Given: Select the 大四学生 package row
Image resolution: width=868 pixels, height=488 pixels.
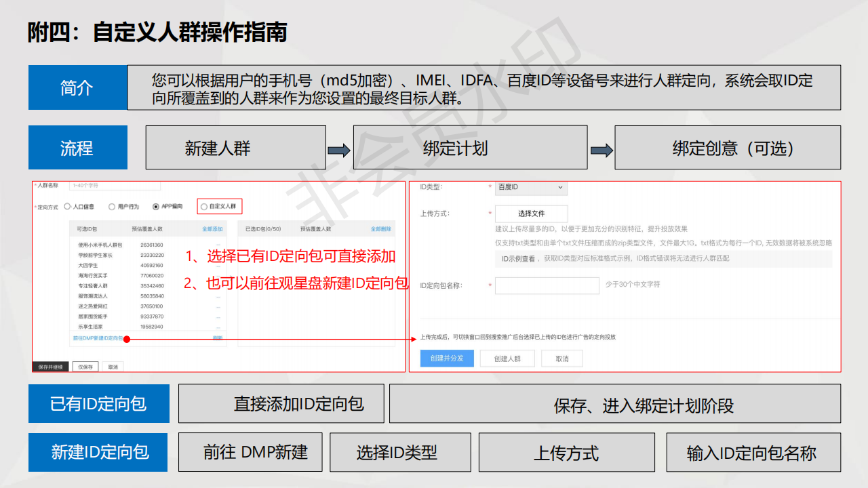Looking at the screenshot, I should [x=147, y=265].
